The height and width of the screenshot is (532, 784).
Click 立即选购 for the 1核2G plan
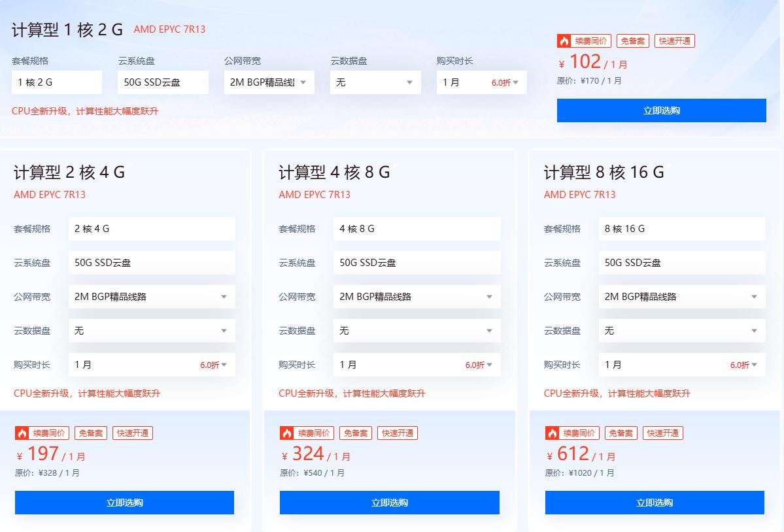pos(660,110)
